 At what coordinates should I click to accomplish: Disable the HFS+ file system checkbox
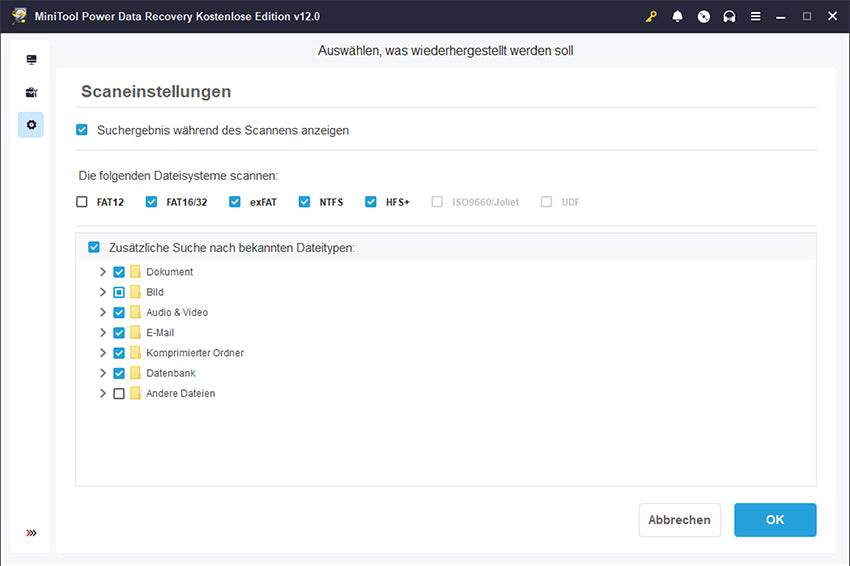[372, 202]
